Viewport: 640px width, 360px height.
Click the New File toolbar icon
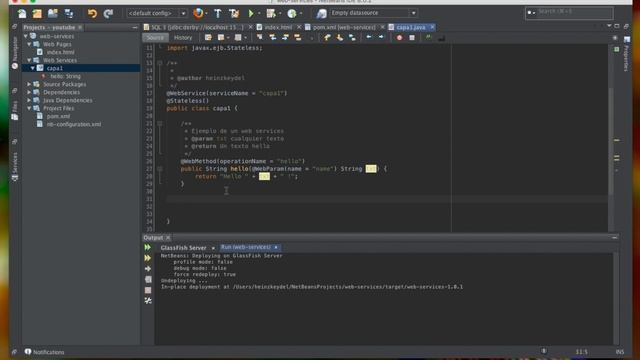pyautogui.click(x=22, y=13)
